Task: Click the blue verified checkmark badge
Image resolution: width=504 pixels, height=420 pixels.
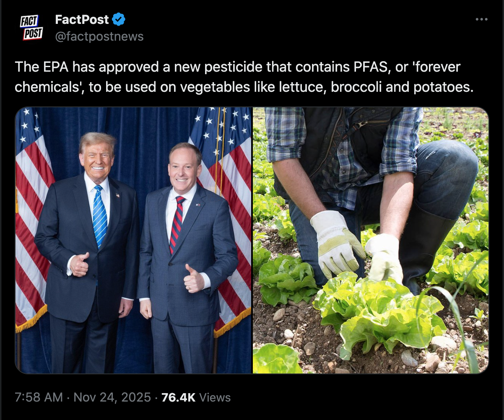Action: coord(119,19)
